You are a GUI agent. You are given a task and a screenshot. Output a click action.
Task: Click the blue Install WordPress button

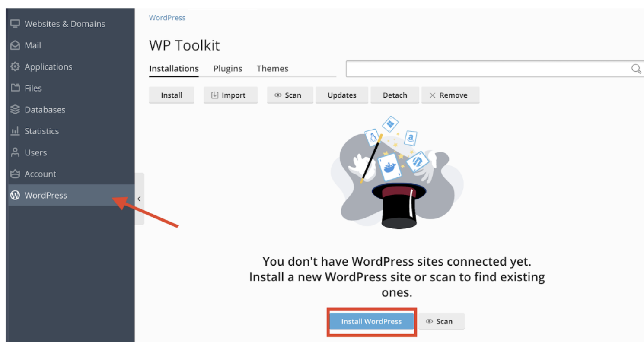tap(371, 321)
